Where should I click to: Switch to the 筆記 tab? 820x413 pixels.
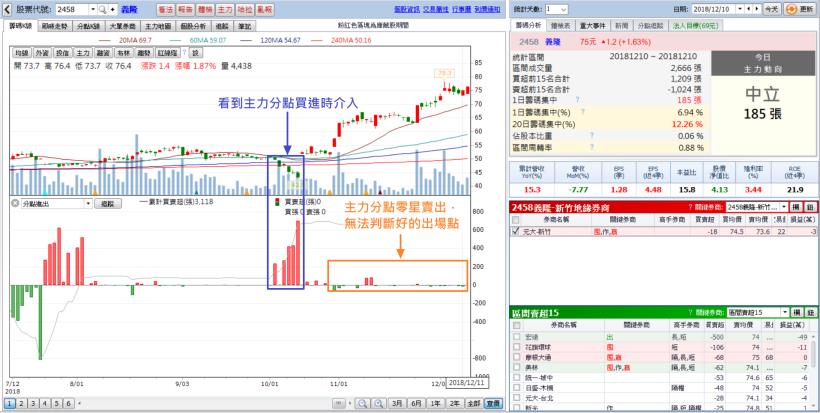pos(244,26)
